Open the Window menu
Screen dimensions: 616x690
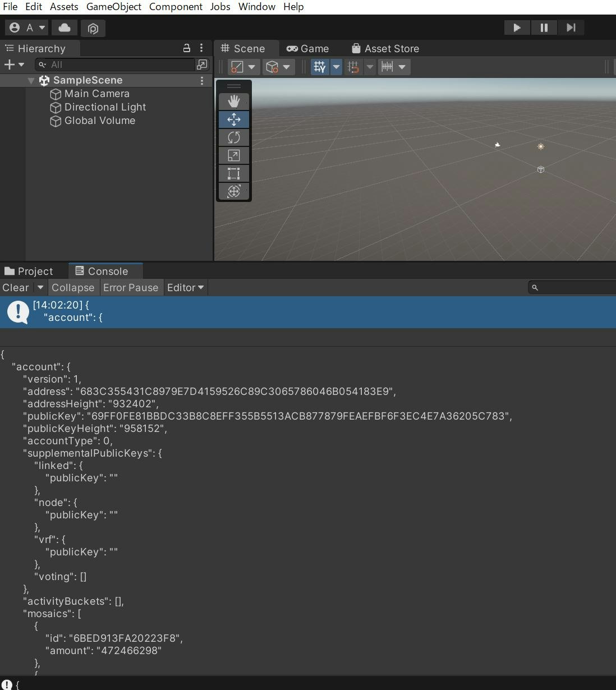256,7
